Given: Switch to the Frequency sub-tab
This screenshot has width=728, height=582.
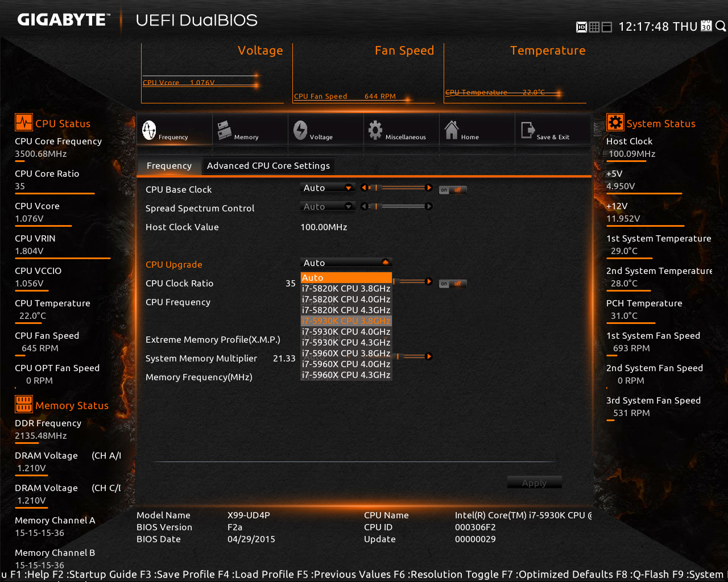Looking at the screenshot, I should [169, 166].
